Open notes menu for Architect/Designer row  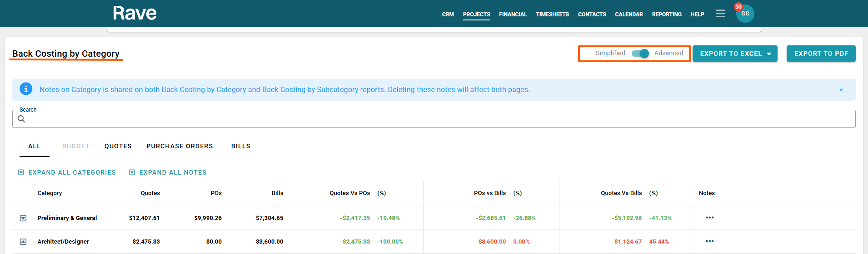click(x=709, y=241)
